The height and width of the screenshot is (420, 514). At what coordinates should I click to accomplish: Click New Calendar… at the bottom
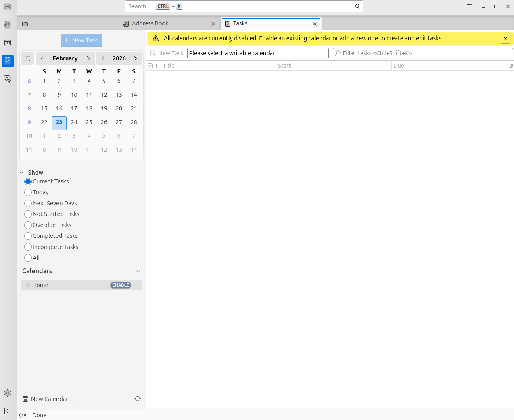pos(48,399)
